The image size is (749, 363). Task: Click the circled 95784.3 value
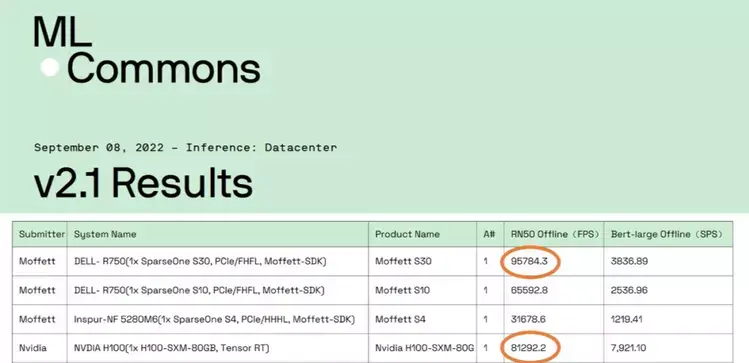(x=529, y=261)
